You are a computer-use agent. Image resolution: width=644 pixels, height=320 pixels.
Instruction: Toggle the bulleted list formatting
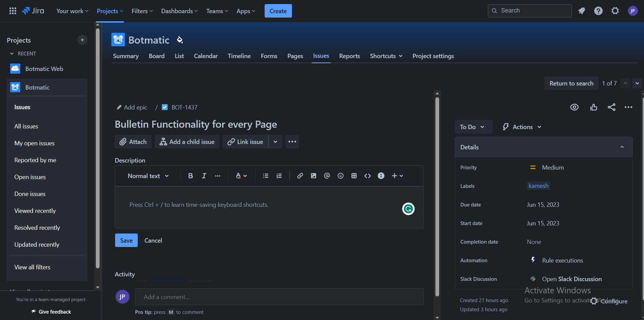[x=266, y=176]
